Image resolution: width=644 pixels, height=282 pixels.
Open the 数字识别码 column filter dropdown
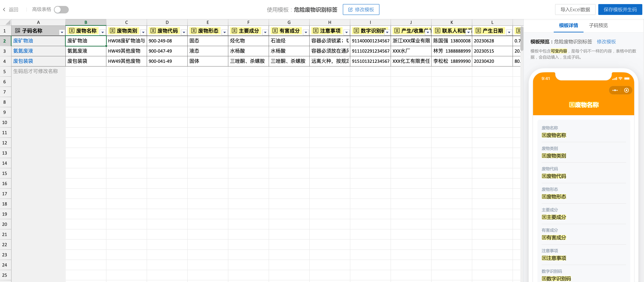click(x=387, y=32)
